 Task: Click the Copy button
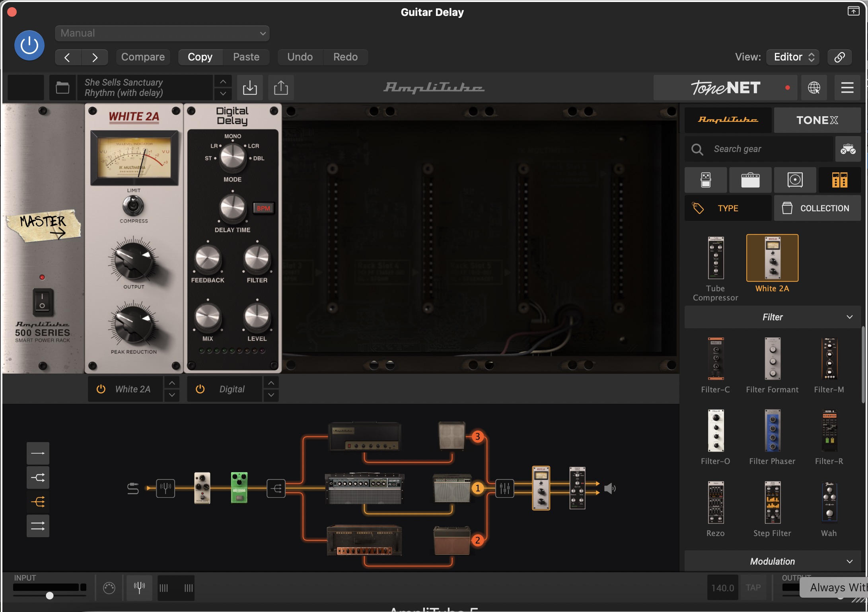[200, 57]
